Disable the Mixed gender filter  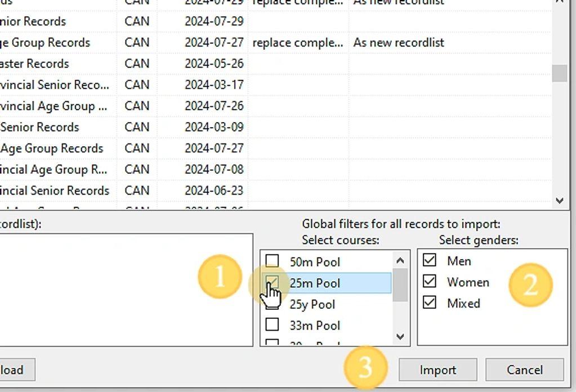pyautogui.click(x=430, y=303)
